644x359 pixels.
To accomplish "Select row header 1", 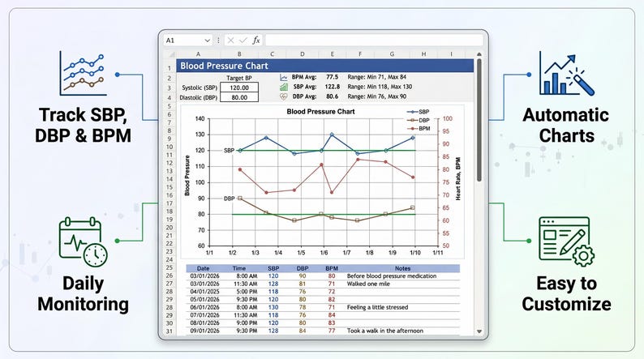I will click(170, 68).
